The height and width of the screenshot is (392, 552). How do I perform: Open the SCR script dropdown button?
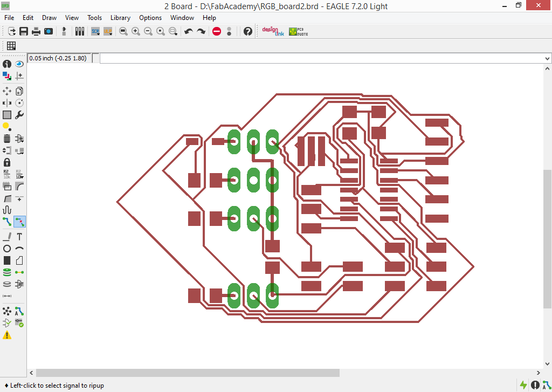click(x=95, y=31)
